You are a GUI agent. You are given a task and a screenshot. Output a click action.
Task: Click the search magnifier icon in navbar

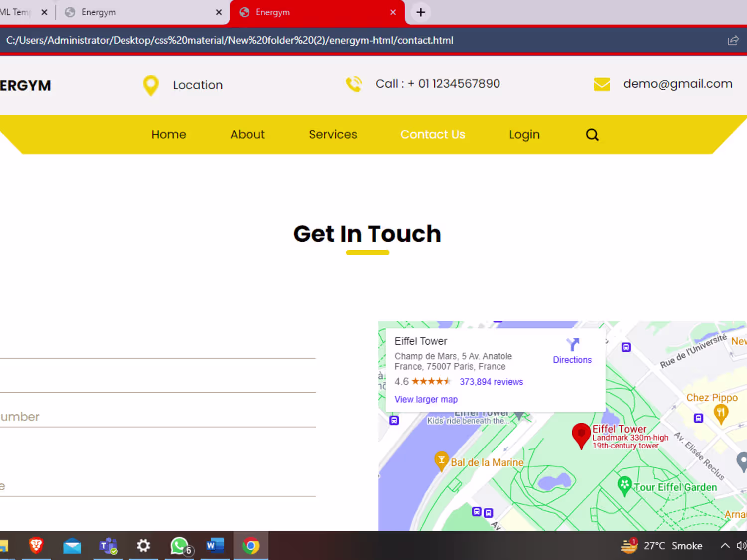coord(592,135)
